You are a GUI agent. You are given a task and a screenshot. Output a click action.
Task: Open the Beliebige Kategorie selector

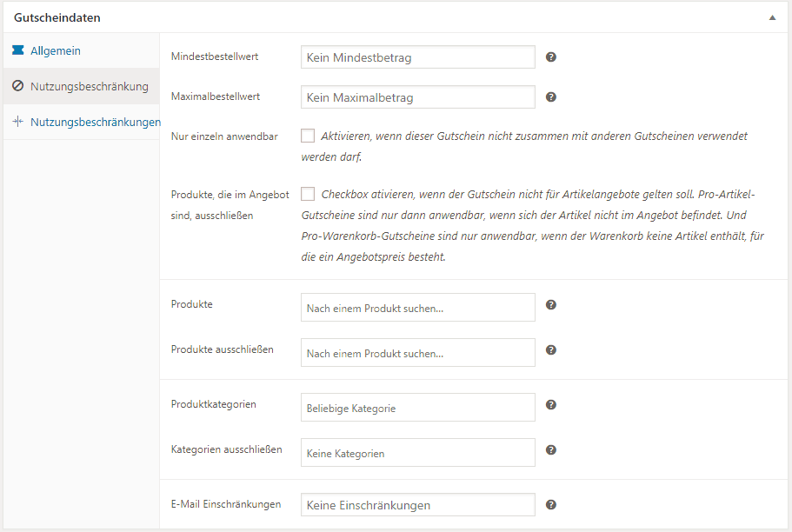[x=417, y=406]
